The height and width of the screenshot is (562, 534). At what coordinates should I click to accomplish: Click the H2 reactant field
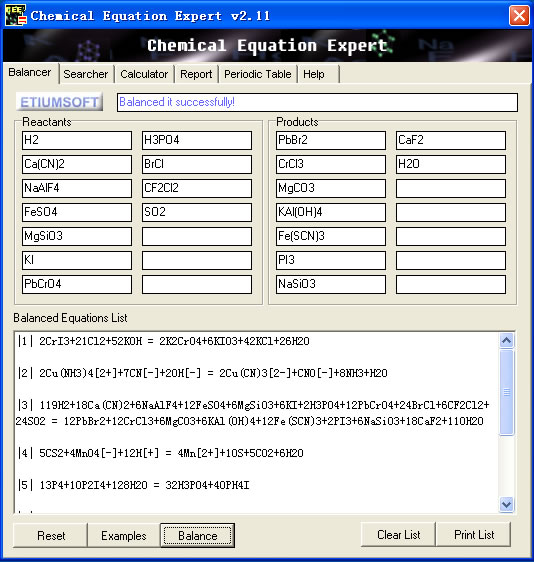77,140
